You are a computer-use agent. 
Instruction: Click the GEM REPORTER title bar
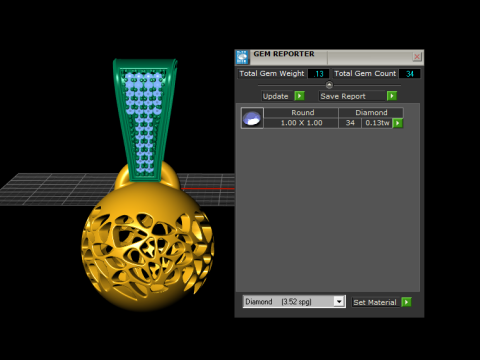329,57
